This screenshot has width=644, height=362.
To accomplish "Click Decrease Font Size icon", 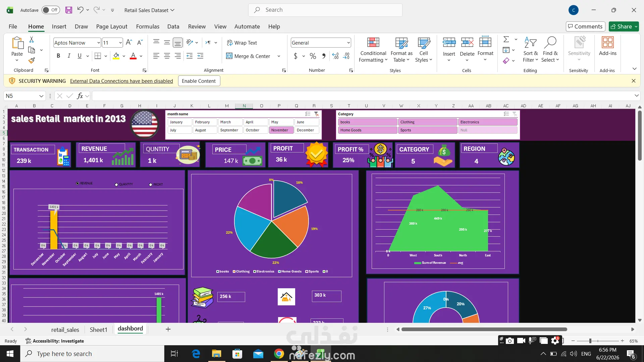I will coord(140,43).
